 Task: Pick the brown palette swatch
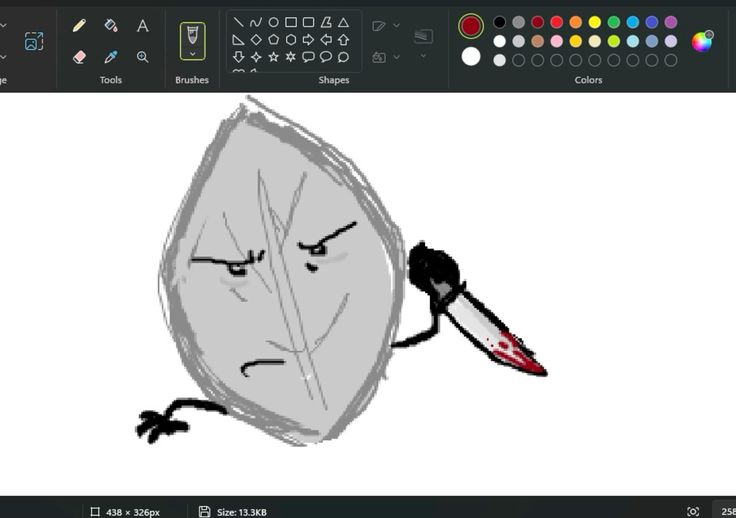[x=537, y=41]
